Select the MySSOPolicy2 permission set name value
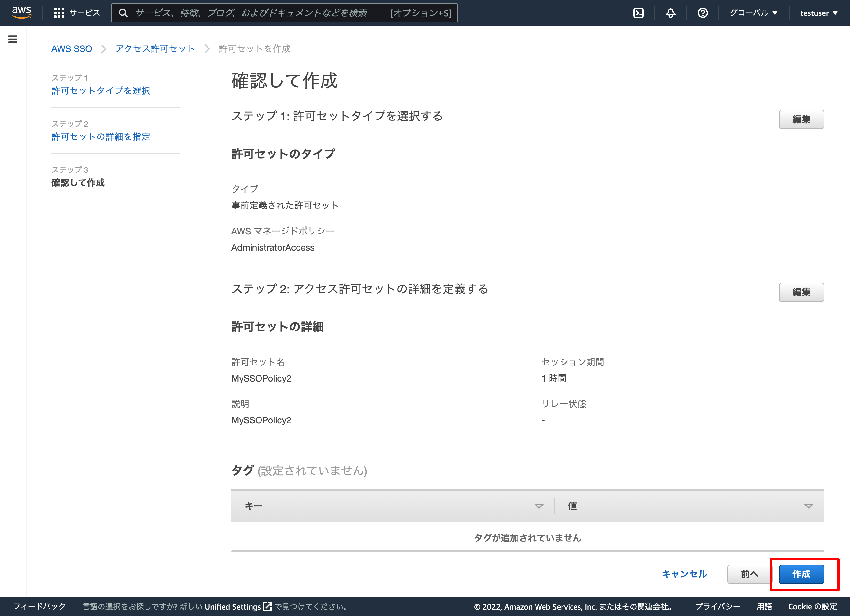Screen dimensions: 850x616 261,378
